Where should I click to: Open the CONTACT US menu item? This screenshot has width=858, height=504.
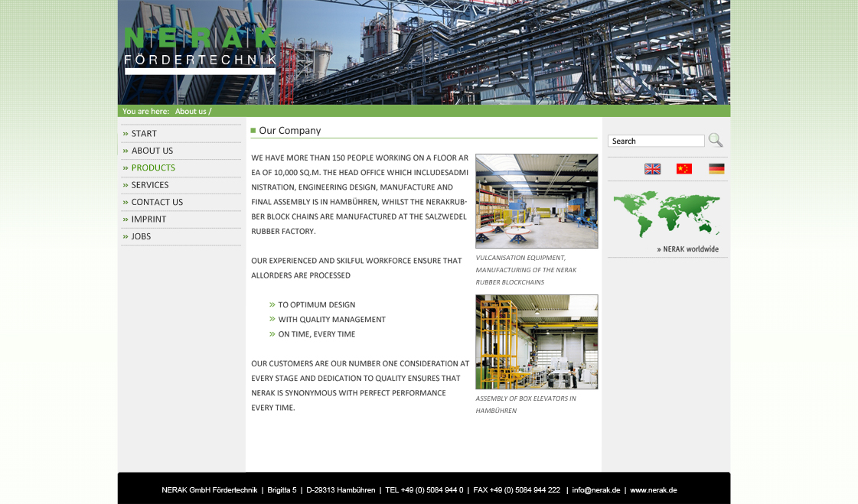157,202
